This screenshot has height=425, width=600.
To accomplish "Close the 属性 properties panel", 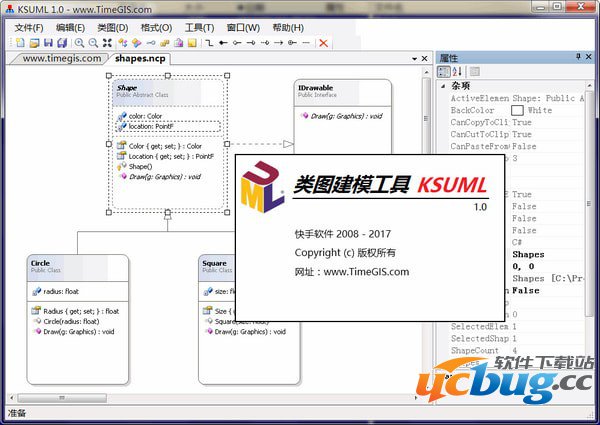I will point(590,58).
